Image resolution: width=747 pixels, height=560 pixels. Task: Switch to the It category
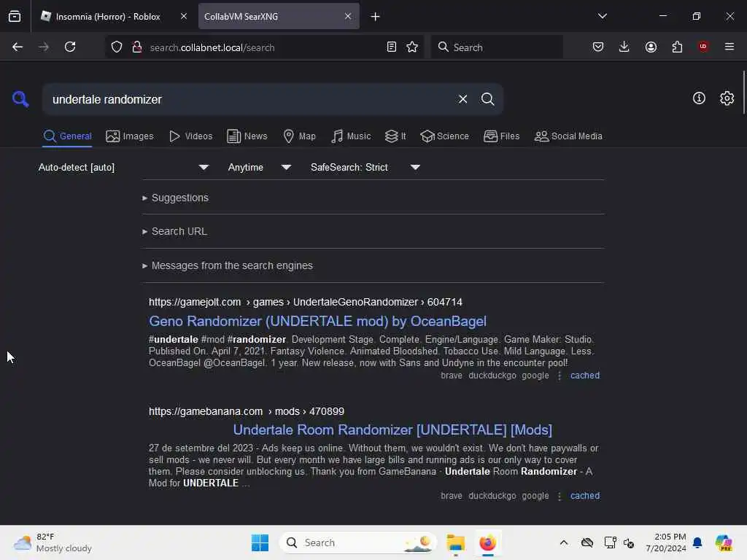pos(395,136)
